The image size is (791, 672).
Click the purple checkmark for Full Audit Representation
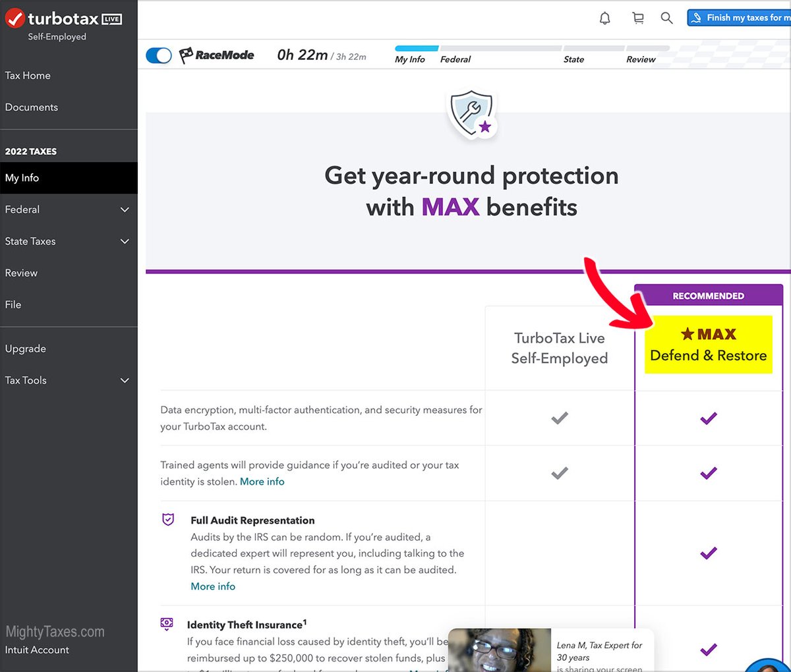click(x=708, y=553)
